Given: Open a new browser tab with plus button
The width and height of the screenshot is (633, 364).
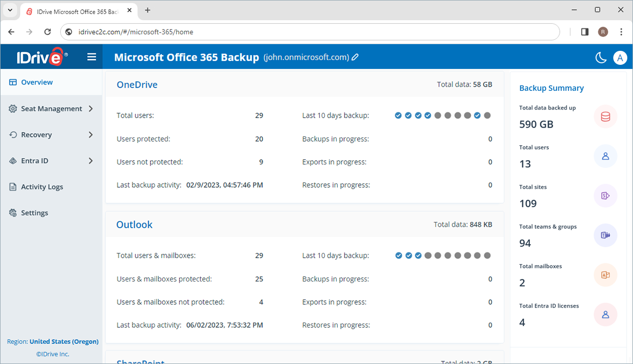Looking at the screenshot, I should point(148,10).
